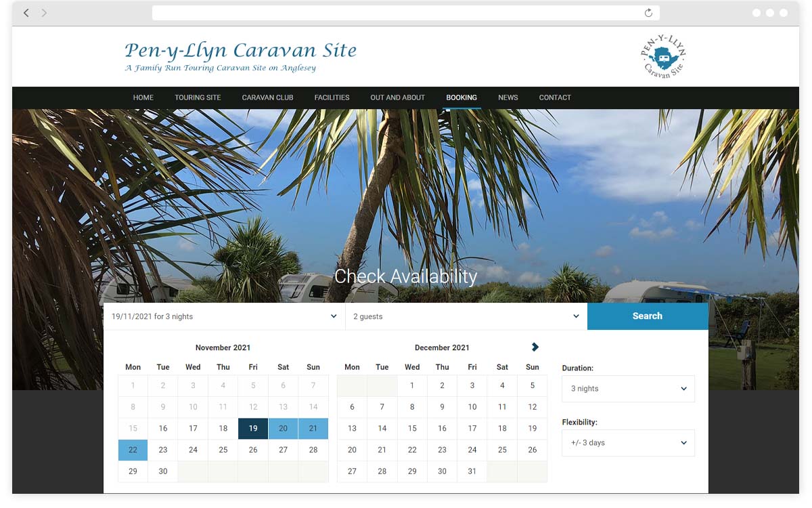Select 1 December in the calendar
The width and height of the screenshot is (812, 508).
click(412, 386)
